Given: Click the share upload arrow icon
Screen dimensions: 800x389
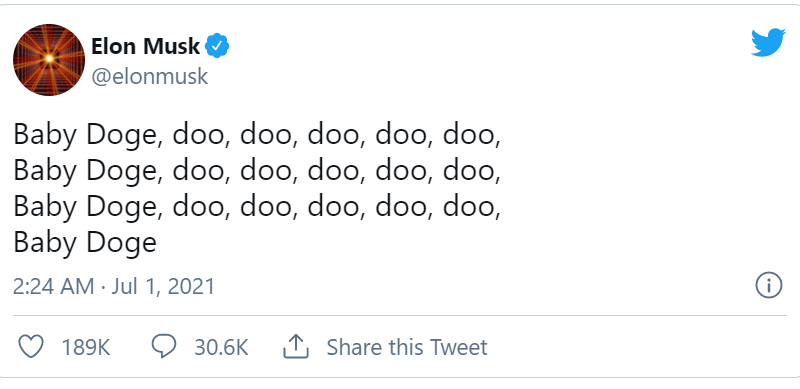Looking at the screenshot, I should point(296,347).
